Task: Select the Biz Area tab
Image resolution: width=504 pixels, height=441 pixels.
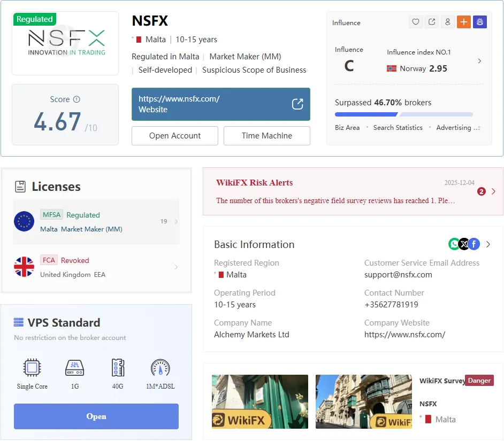Action: click(347, 128)
